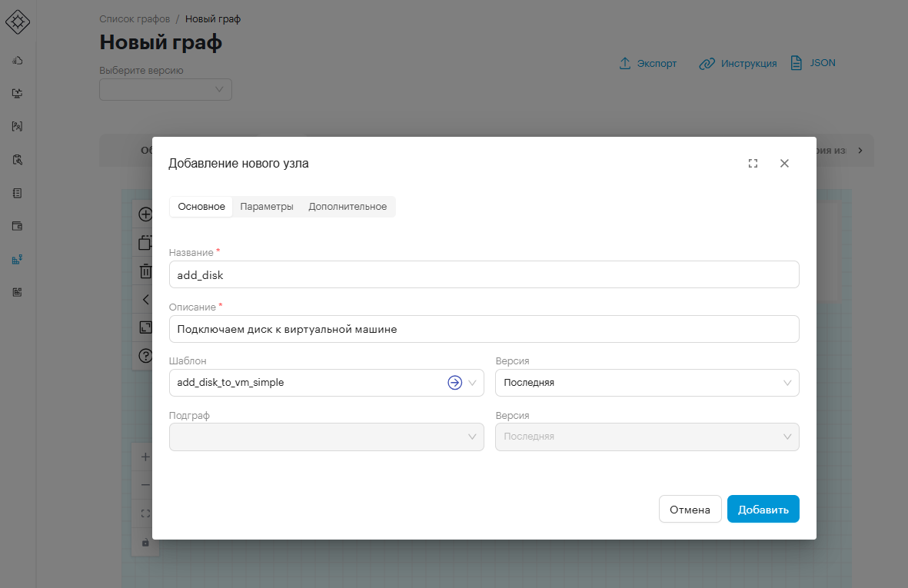Image resolution: width=908 pixels, height=588 pixels.
Task: Open the Шаблон dropdown add_disk_to_vm_simple
Action: 327,383
